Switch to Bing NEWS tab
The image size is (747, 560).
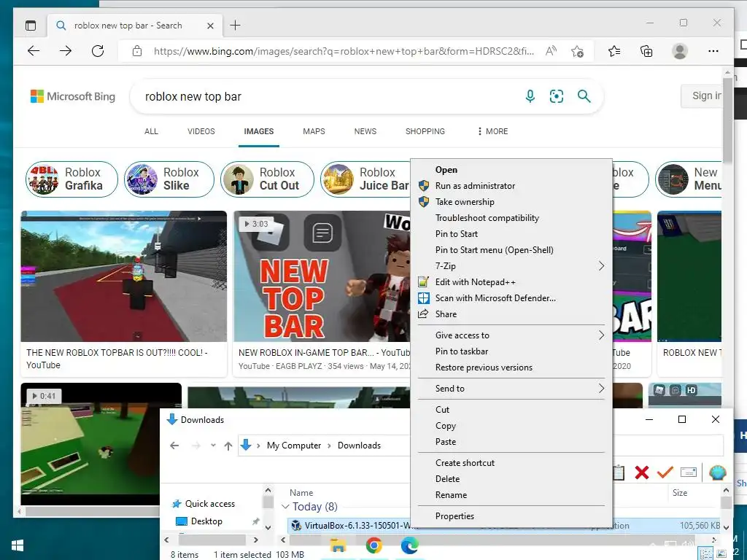point(365,131)
